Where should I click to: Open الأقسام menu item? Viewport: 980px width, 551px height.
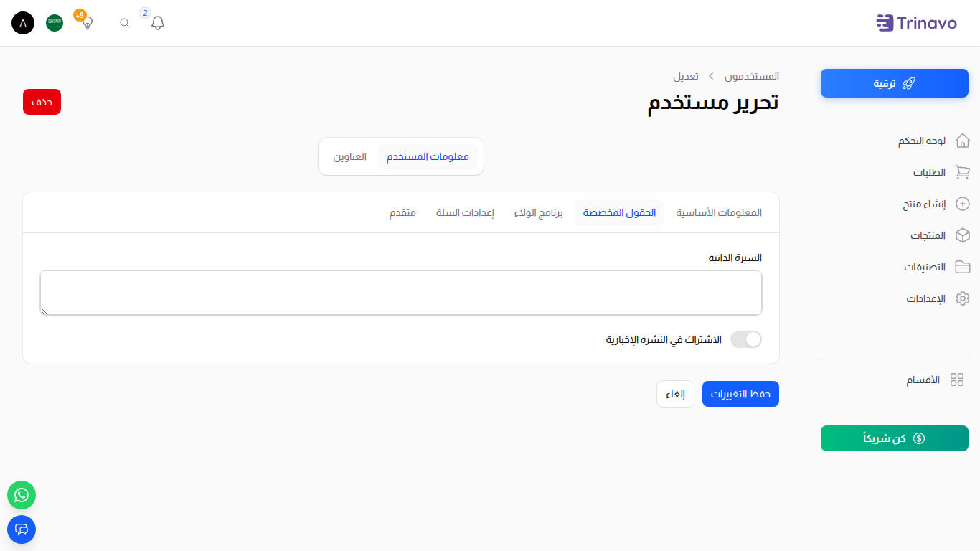coord(923,380)
